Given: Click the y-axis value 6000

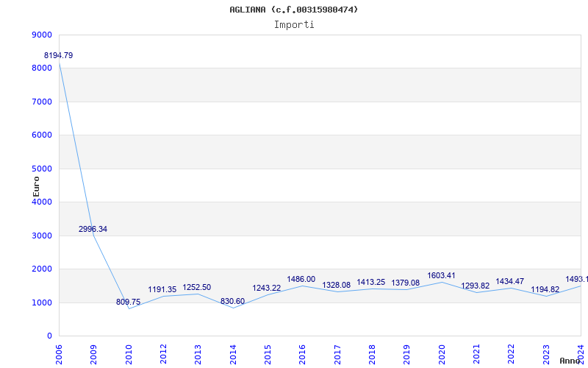Looking at the screenshot, I should (x=42, y=135).
